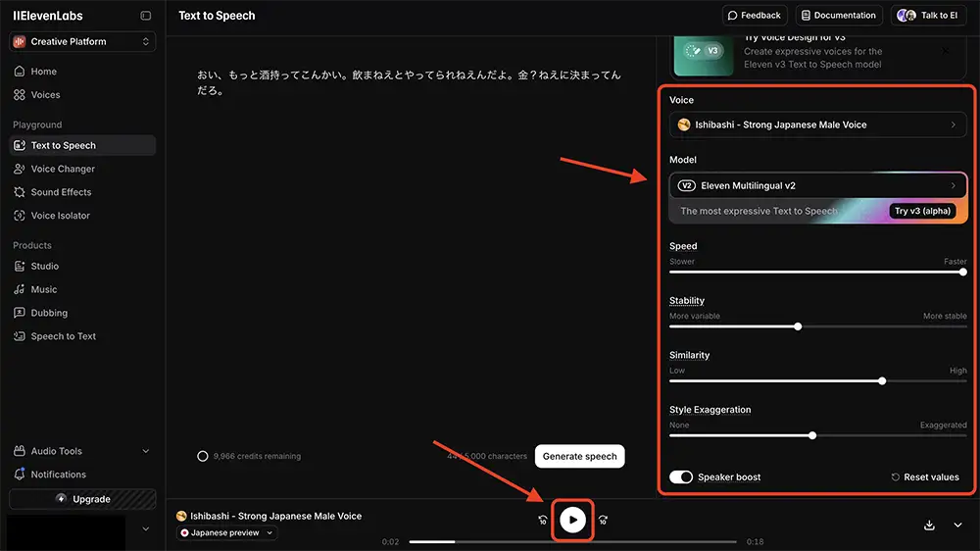
Task: Click the ElevenLabs logo
Action: 47,16
